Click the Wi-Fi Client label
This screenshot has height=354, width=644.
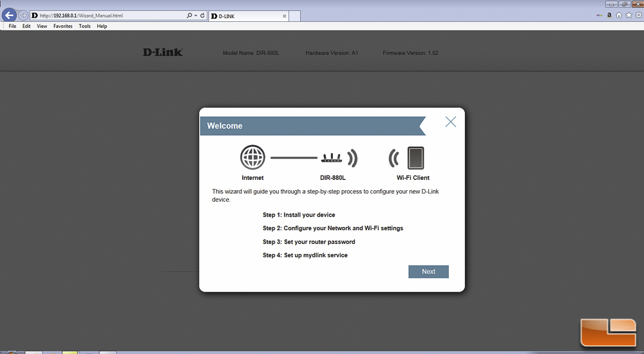413,177
